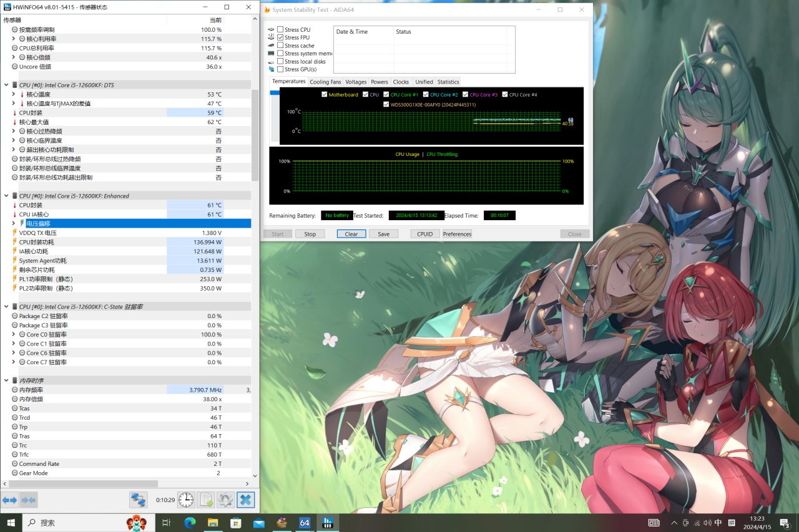Switch to the Voltages tab

click(x=356, y=82)
